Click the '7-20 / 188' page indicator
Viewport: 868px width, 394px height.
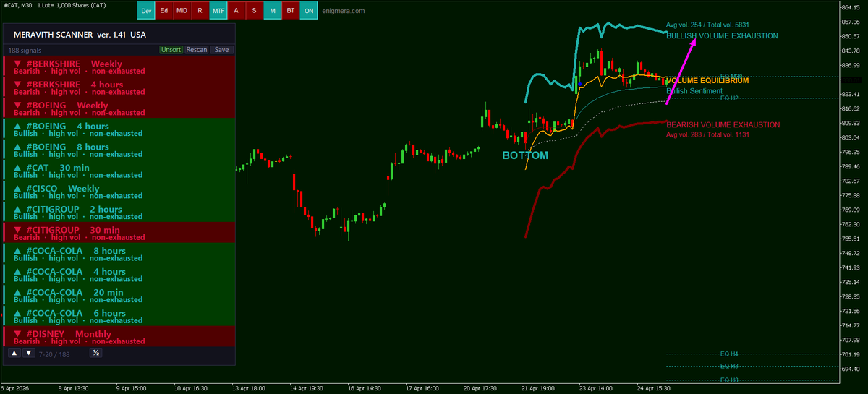point(54,354)
